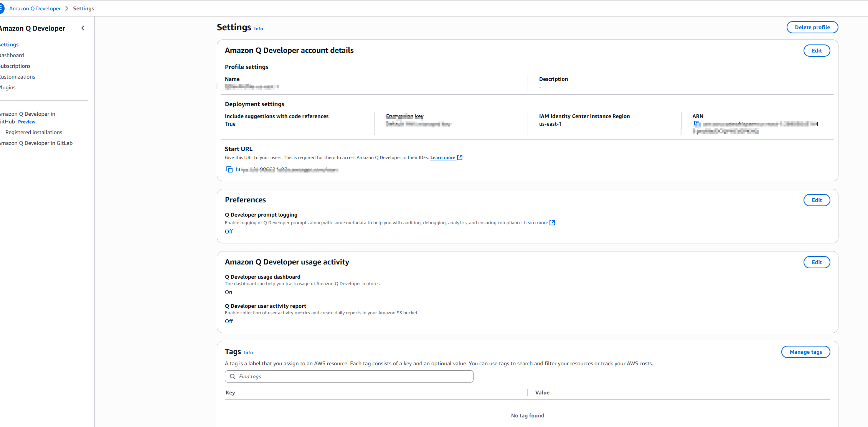This screenshot has height=427, width=868.
Task: Open Info beside the Settings heading
Action: pos(258,28)
